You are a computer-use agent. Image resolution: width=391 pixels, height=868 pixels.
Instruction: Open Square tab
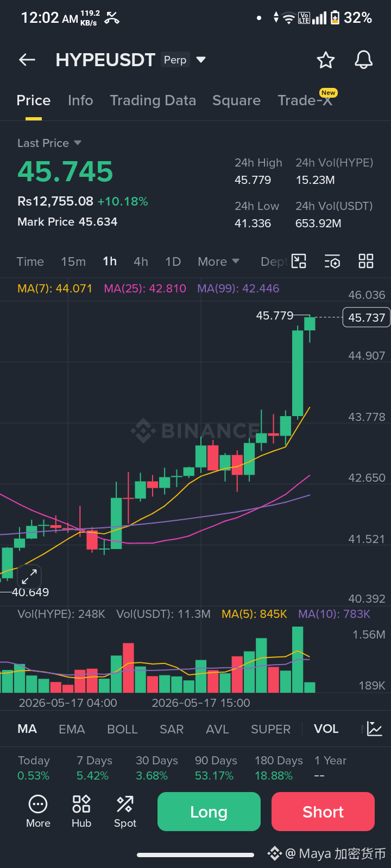(x=236, y=100)
